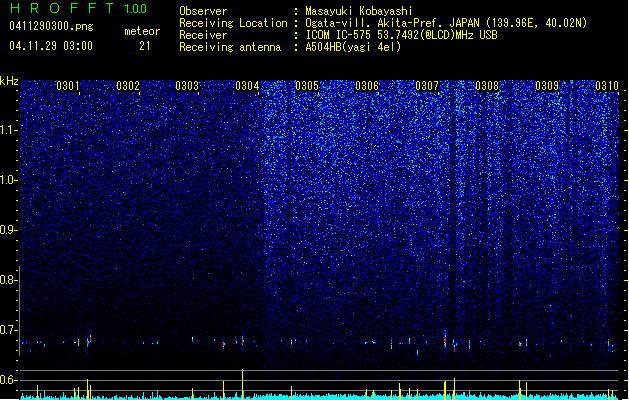Click the 0310 time marker
The width and height of the screenshot is (629, 400).
tap(607, 86)
